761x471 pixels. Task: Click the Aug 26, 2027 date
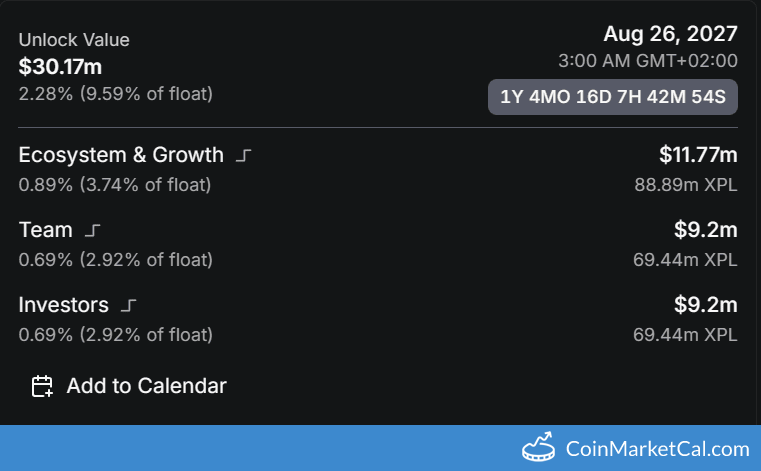[670, 34]
